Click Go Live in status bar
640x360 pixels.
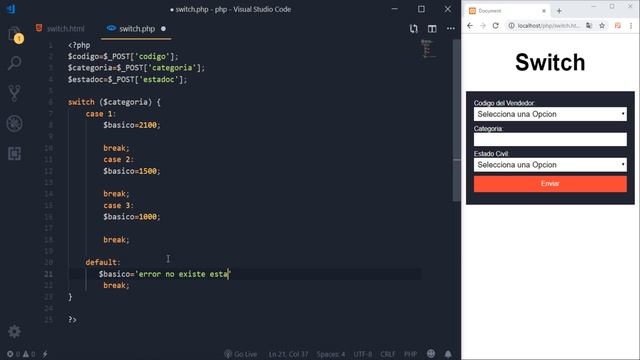(x=240, y=354)
